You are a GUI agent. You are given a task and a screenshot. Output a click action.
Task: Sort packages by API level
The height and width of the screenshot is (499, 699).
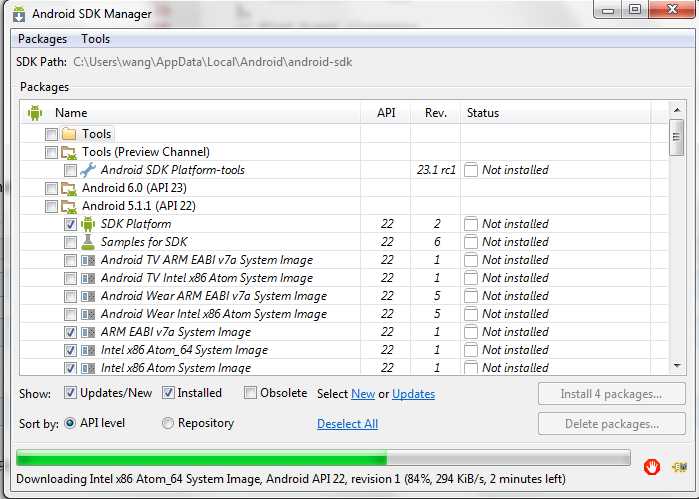pos(70,423)
